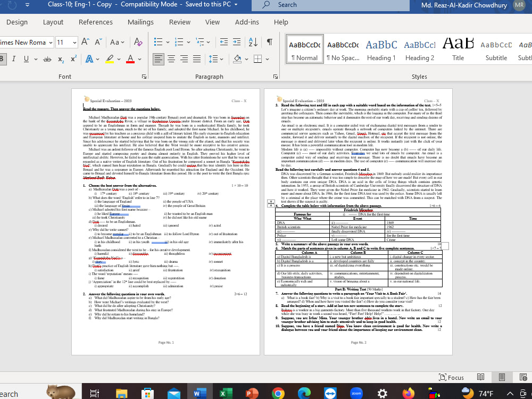Screen dimensions: 532x399
Task: Toggle underline formatting
Action: [26, 59]
